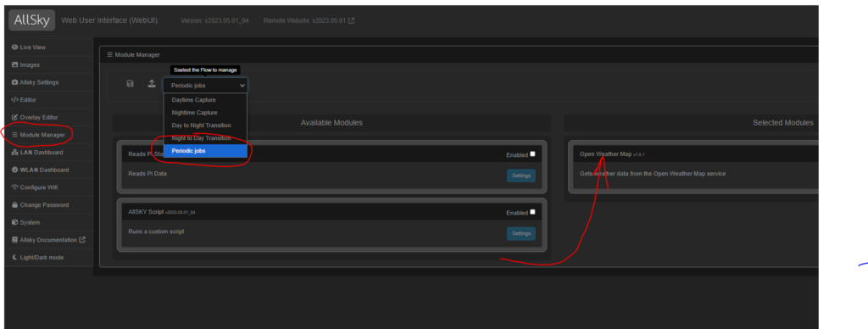Click the Web User Interface (WebUI) title
Viewport: 868px width, 329px height.
tap(109, 20)
